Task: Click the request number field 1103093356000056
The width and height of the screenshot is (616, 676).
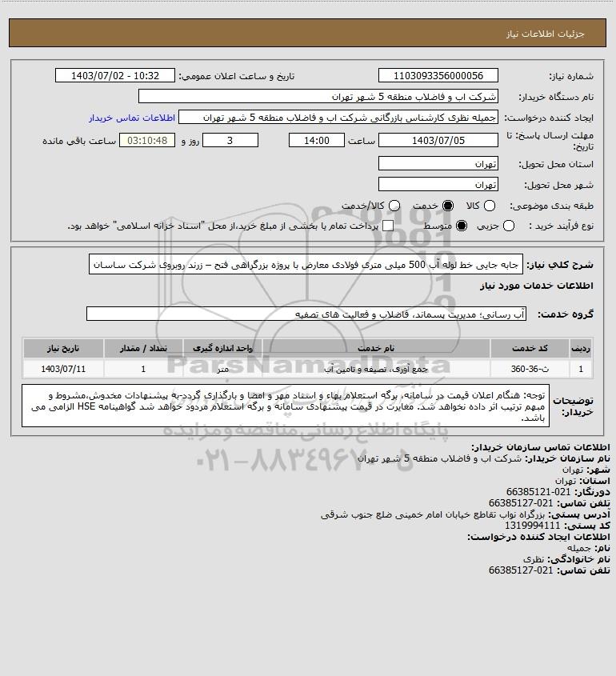Action: tap(438, 75)
